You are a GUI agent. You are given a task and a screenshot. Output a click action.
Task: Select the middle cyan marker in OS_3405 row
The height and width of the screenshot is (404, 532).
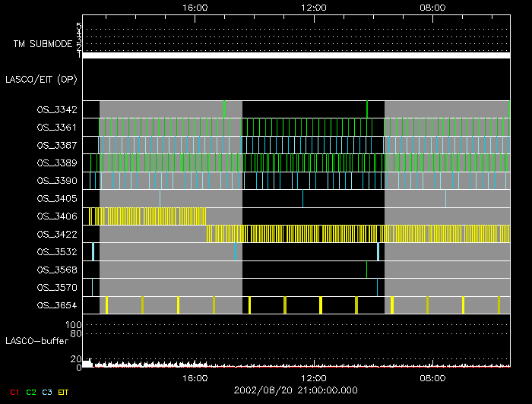[302, 198]
